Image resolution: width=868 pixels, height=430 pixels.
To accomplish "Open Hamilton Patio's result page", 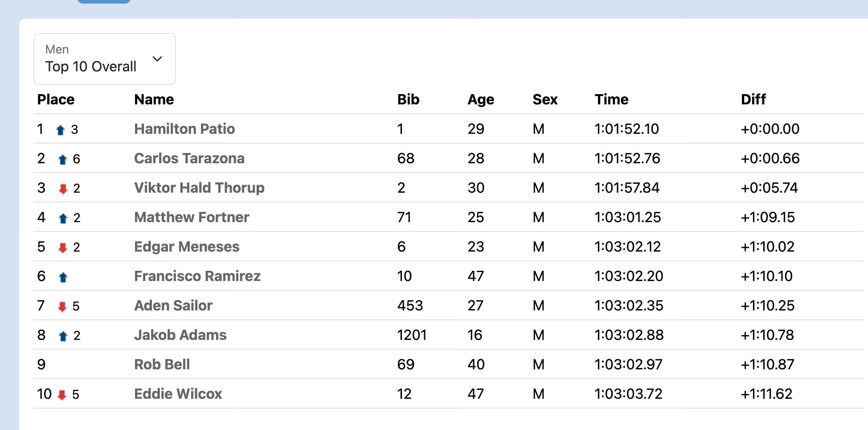I will pos(184,129).
